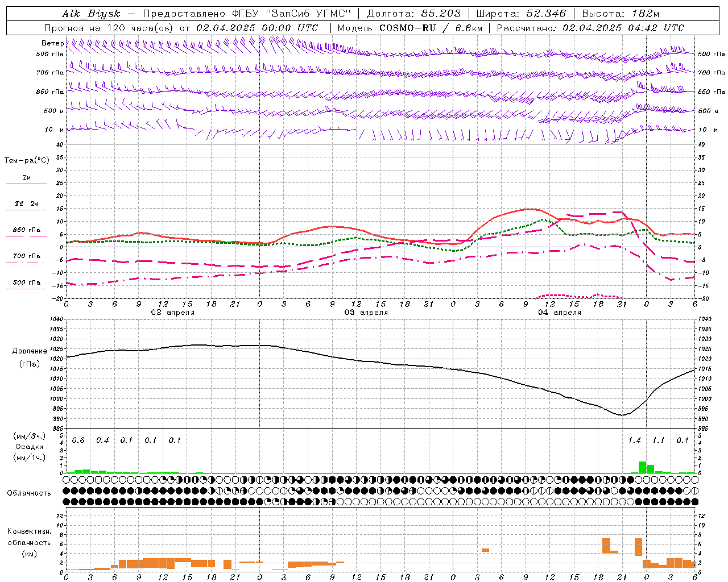This screenshot has height=582, width=728.
Task: Select the 1.1 precipitation total value
Action: click(658, 440)
